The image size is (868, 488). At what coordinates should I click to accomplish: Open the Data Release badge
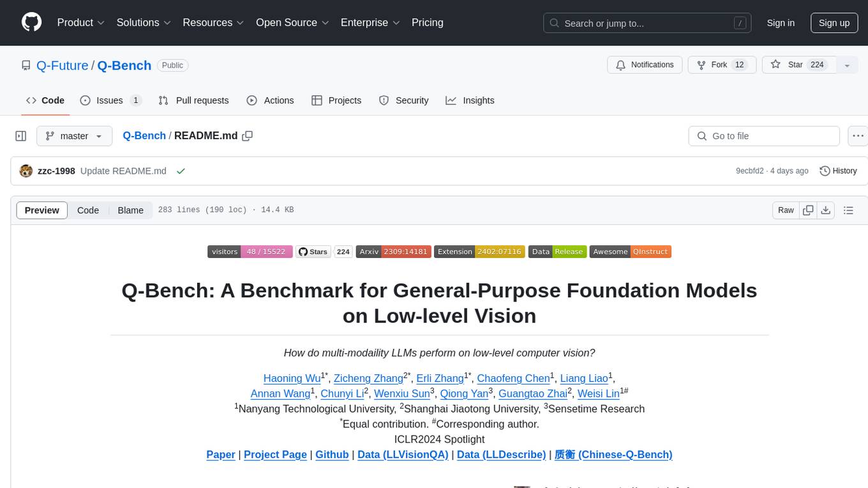click(557, 252)
